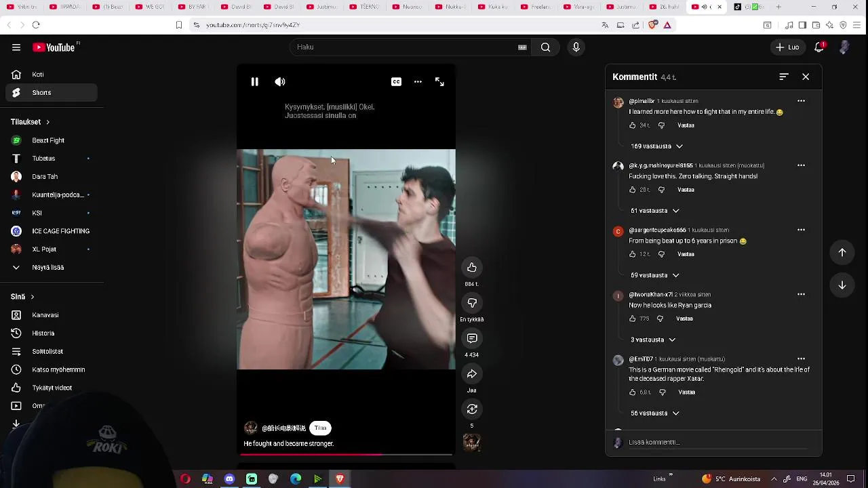868x488 pixels.
Task: Toggle closed captions on the Short
Action: click(x=397, y=82)
